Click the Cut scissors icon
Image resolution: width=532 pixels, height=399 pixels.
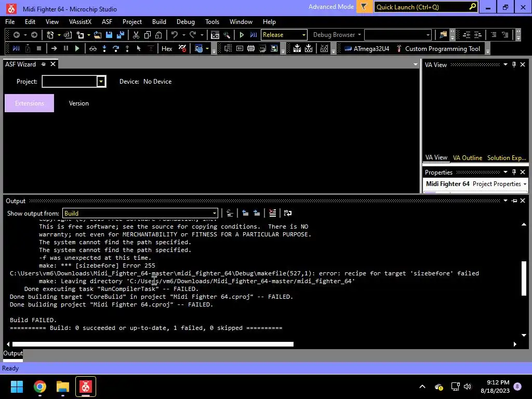click(x=136, y=35)
